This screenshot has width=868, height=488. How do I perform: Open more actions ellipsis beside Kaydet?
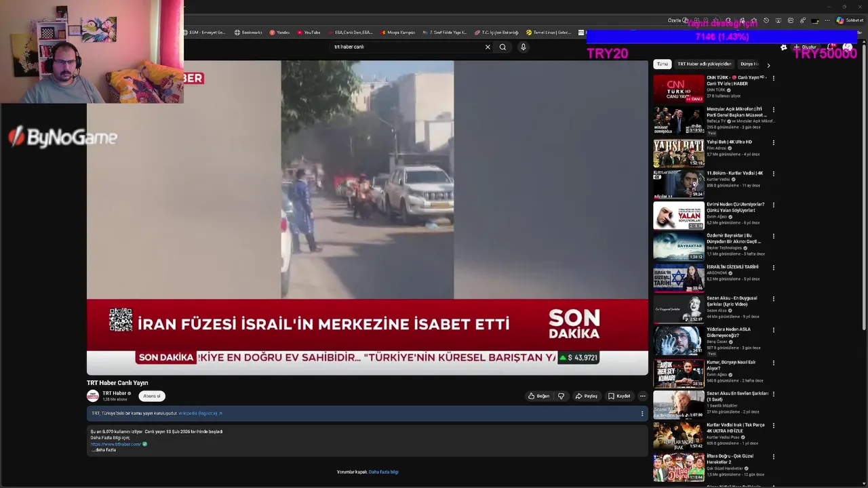point(642,396)
